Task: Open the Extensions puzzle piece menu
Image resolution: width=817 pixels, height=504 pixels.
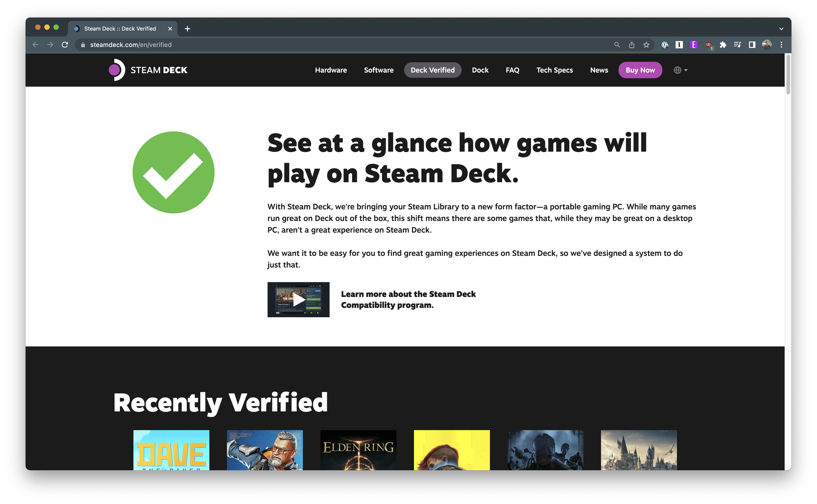Action: [x=723, y=45]
